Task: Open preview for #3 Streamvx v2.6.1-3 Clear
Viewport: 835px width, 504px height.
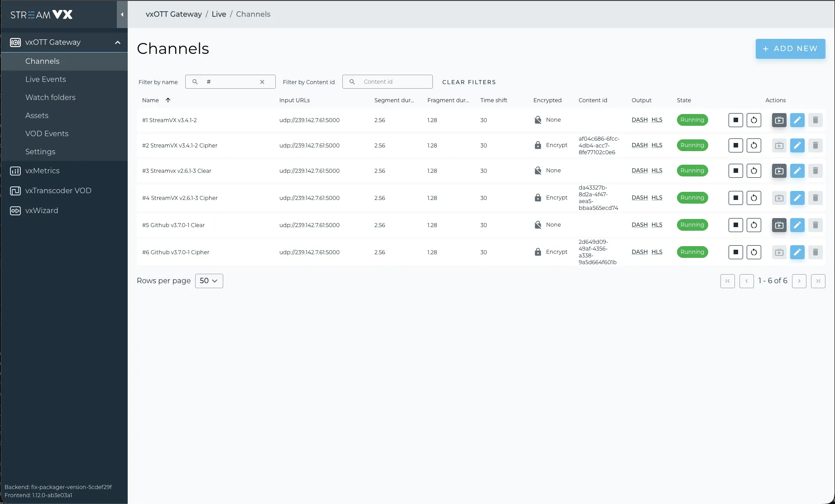Action: 779,171
